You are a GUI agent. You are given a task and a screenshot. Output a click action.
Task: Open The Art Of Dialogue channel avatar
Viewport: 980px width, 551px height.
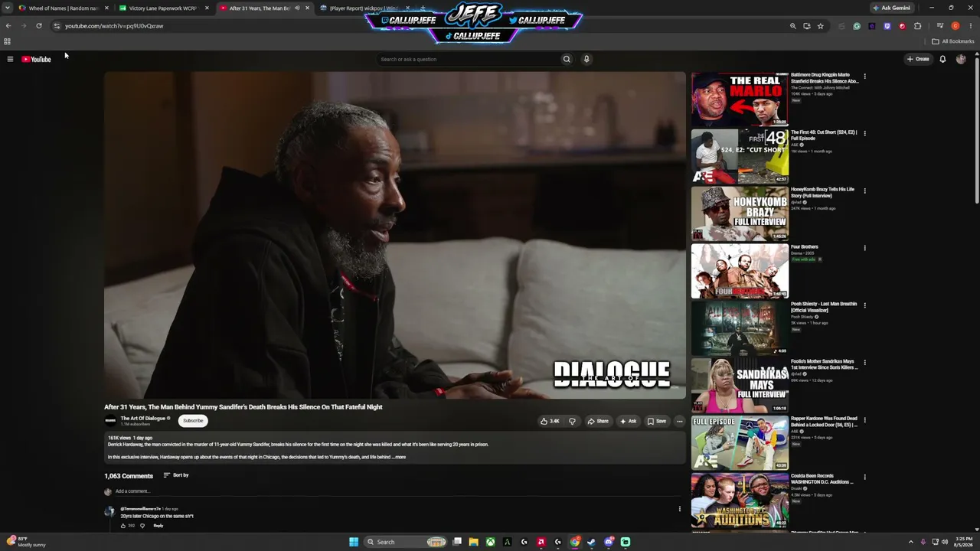[x=110, y=420]
